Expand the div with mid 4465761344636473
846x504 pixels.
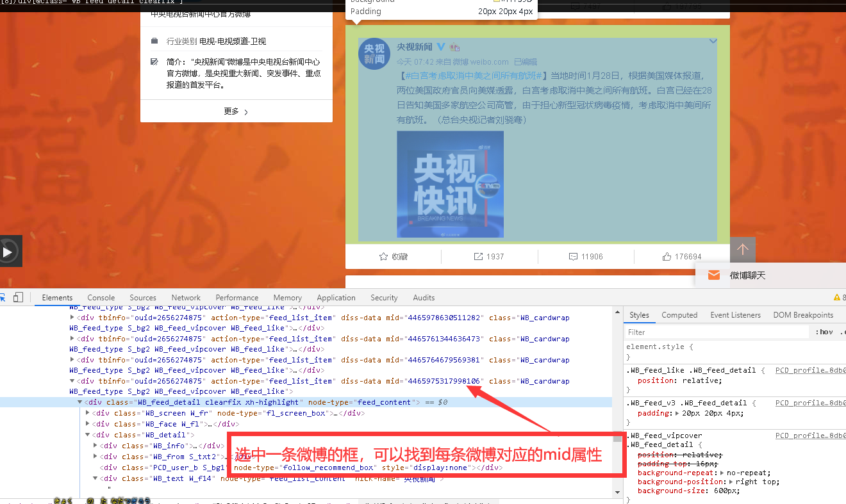pos(72,338)
